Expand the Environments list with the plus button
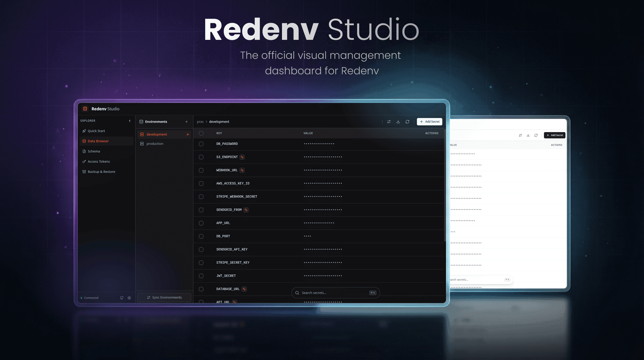This screenshot has width=644, height=360. 187,122
